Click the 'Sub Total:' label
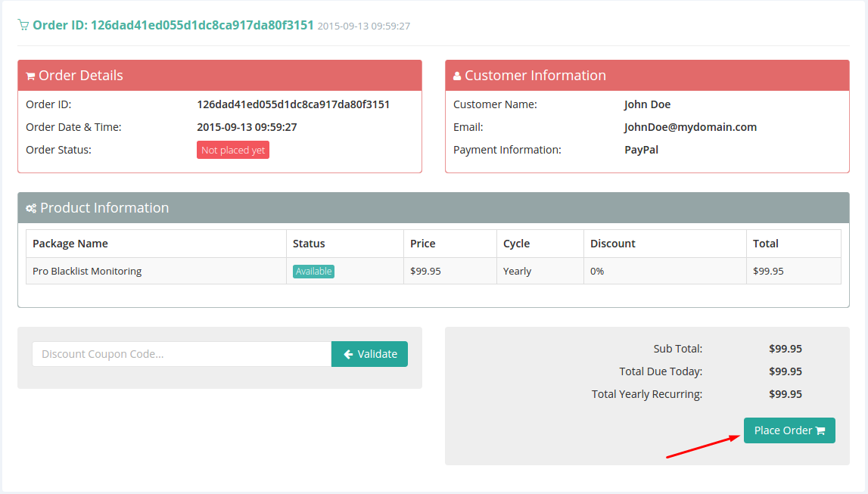This screenshot has height=494, width=868. pos(678,349)
